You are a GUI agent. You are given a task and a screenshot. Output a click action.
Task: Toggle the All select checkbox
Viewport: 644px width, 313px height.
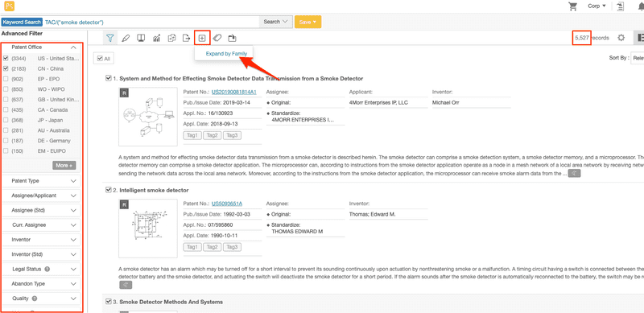pyautogui.click(x=100, y=59)
